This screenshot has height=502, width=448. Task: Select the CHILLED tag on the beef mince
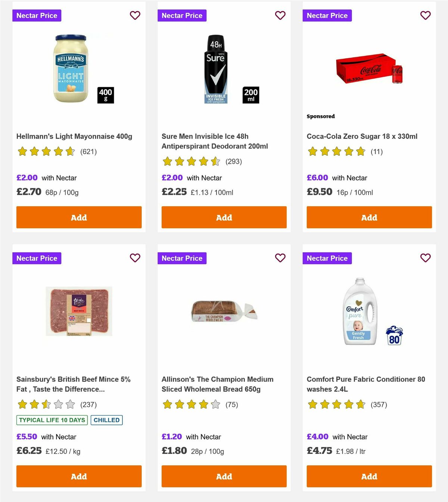point(107,420)
